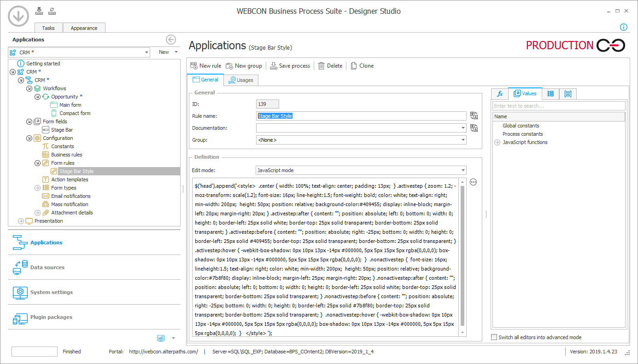The width and height of the screenshot is (638, 364).
Task: Open the CRM application selector dropdown
Action: (x=146, y=52)
